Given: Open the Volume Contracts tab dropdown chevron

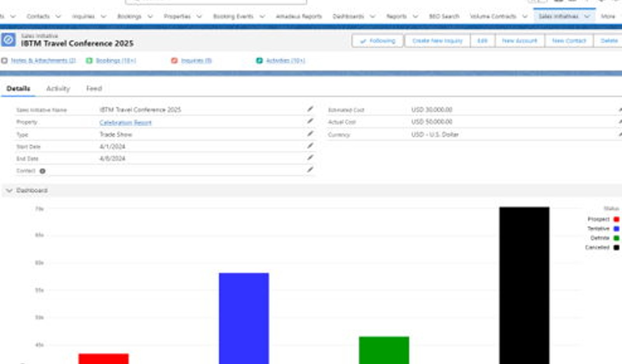Looking at the screenshot, I should click(525, 16).
